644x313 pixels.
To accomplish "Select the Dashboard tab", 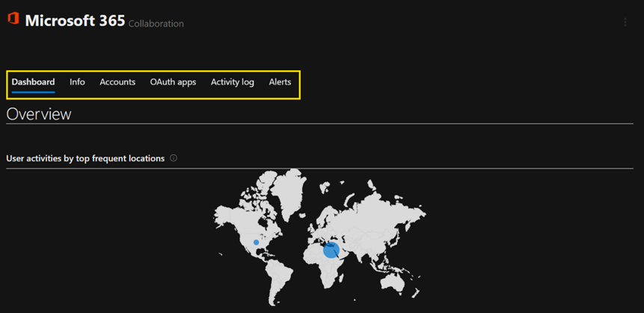I will (x=33, y=82).
